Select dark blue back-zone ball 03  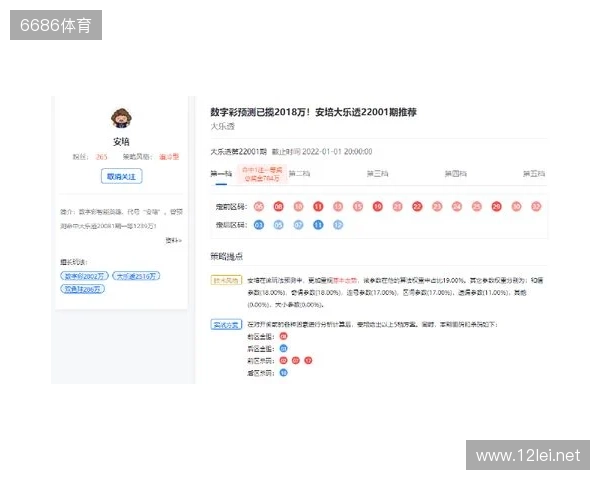tap(259, 225)
